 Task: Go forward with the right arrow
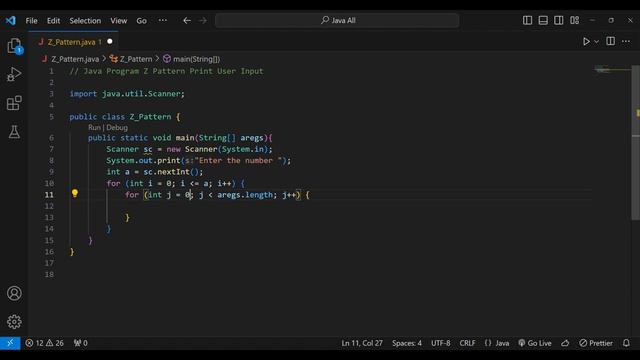click(203, 20)
